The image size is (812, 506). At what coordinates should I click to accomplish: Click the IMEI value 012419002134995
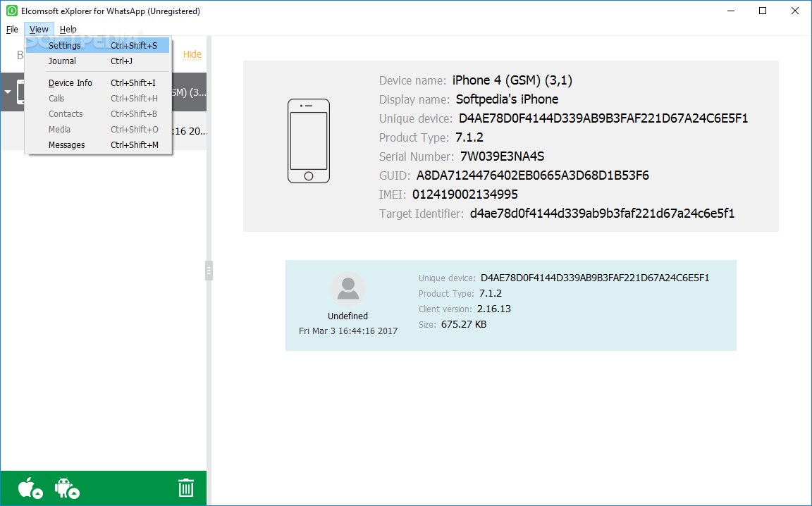(x=465, y=195)
